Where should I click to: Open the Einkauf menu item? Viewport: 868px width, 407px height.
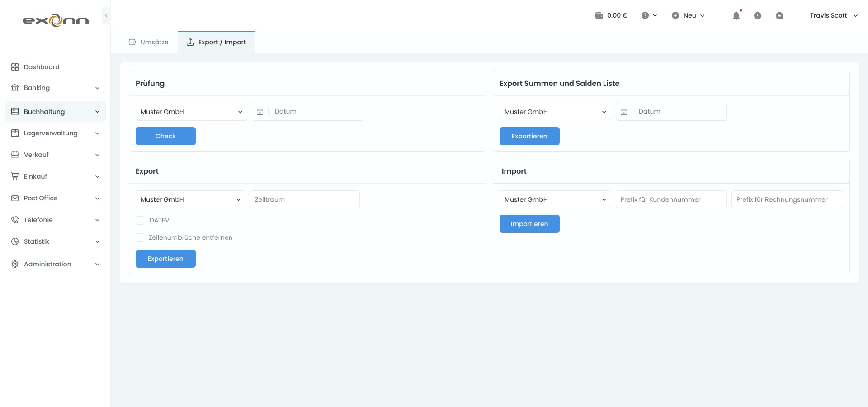click(55, 176)
